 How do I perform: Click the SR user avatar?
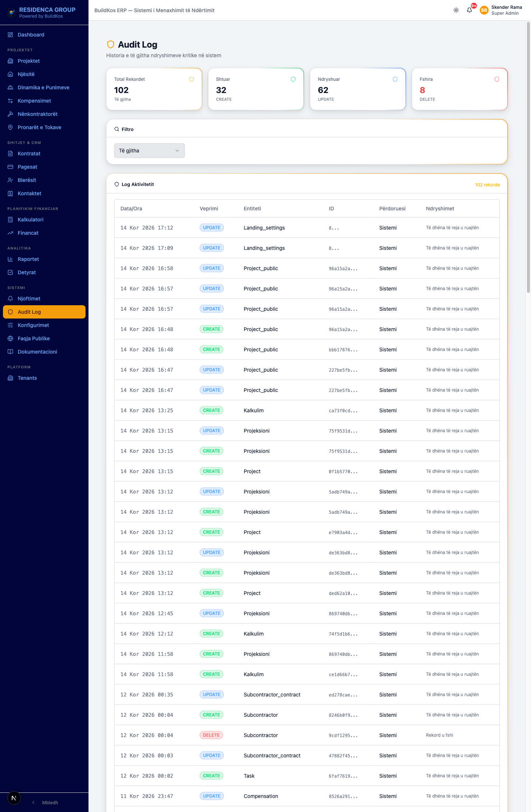(484, 10)
